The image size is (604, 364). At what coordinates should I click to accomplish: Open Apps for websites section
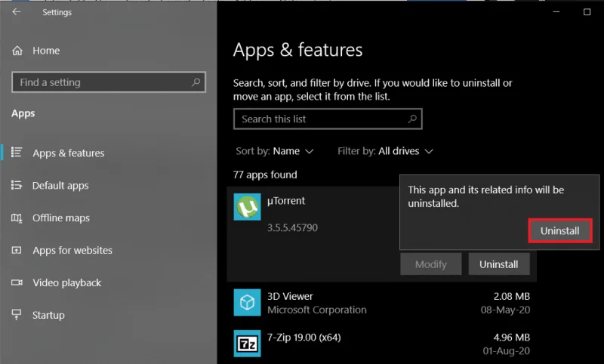click(72, 251)
